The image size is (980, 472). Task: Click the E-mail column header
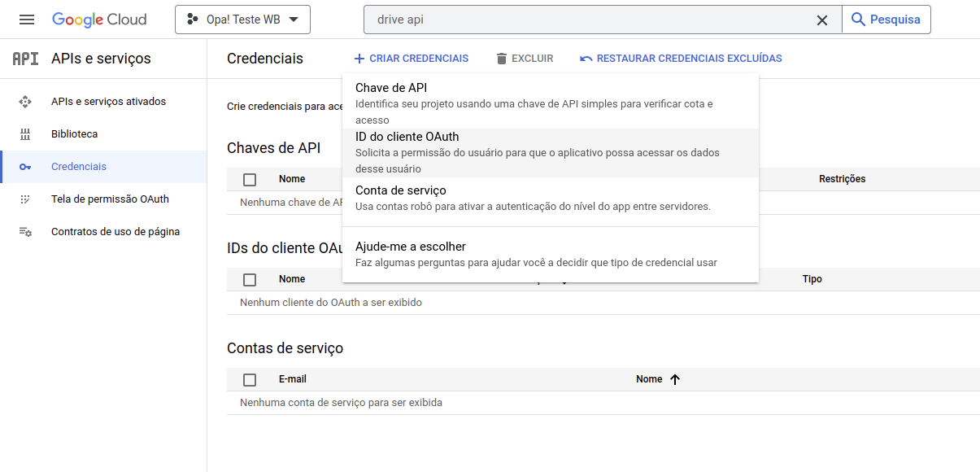[293, 379]
